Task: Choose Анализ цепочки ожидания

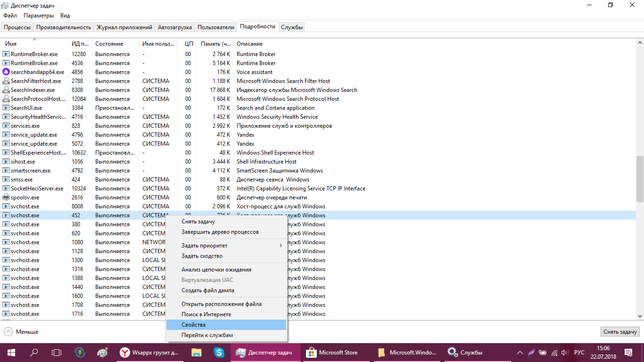Action: pos(226,270)
